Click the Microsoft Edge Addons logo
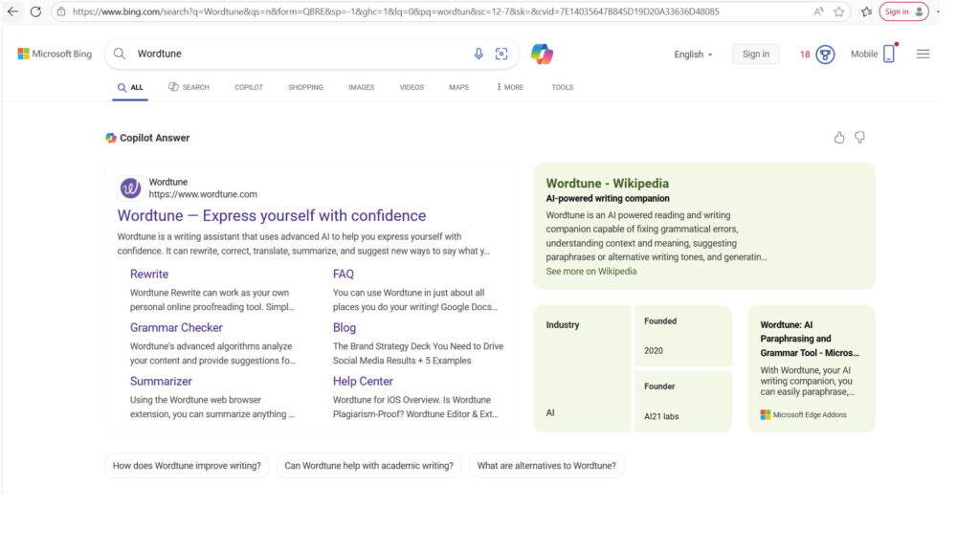 click(765, 415)
